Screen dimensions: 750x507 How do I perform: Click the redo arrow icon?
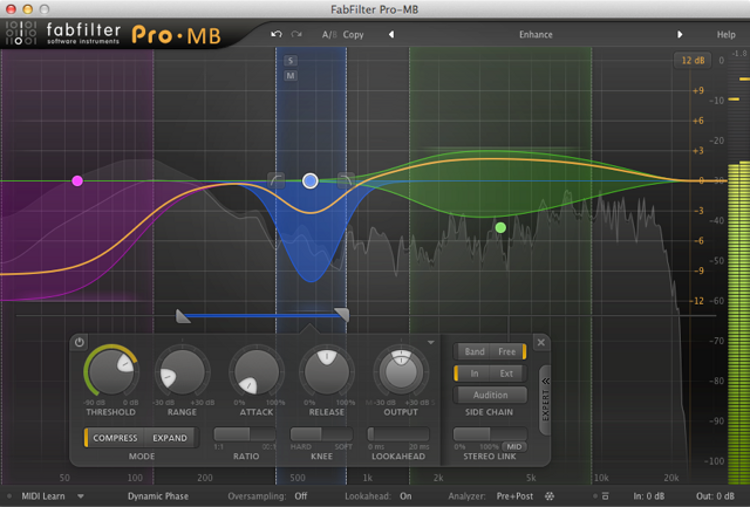point(297,34)
